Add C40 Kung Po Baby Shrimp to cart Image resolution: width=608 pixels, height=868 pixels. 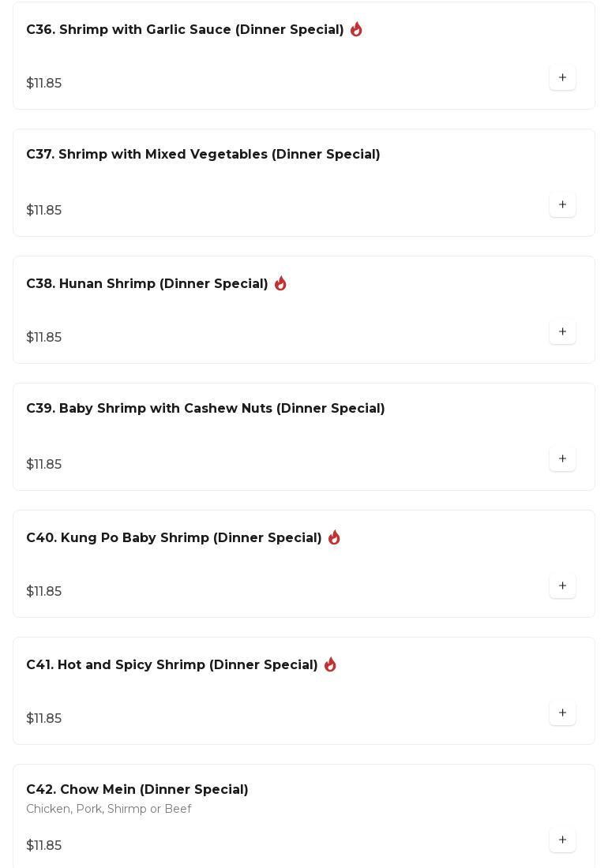[562, 586]
